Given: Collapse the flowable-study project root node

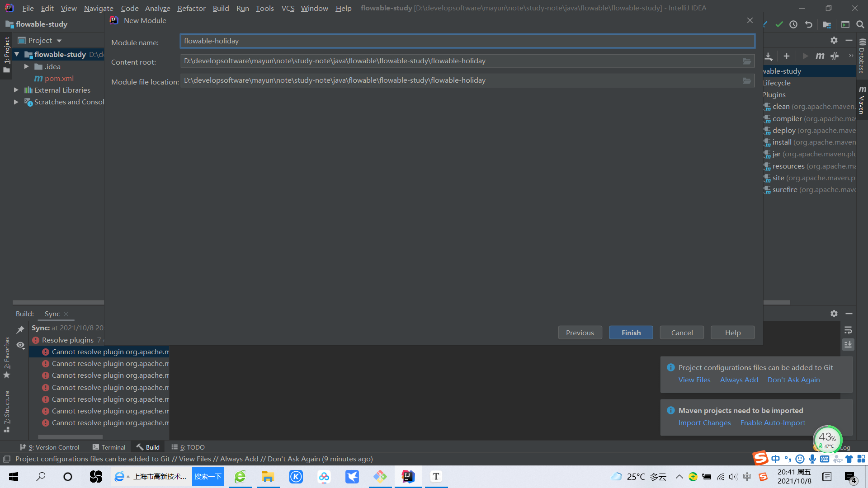Looking at the screenshot, I should click(x=17, y=54).
